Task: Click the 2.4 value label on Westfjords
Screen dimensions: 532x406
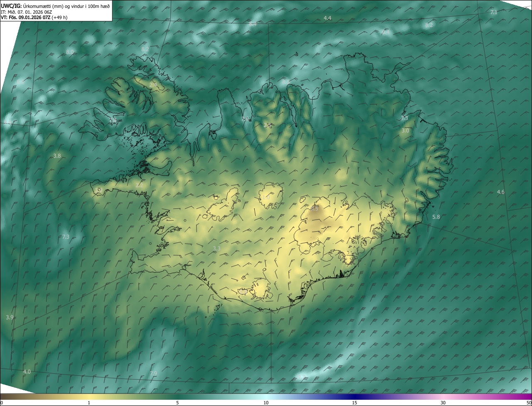Action: 153,85
